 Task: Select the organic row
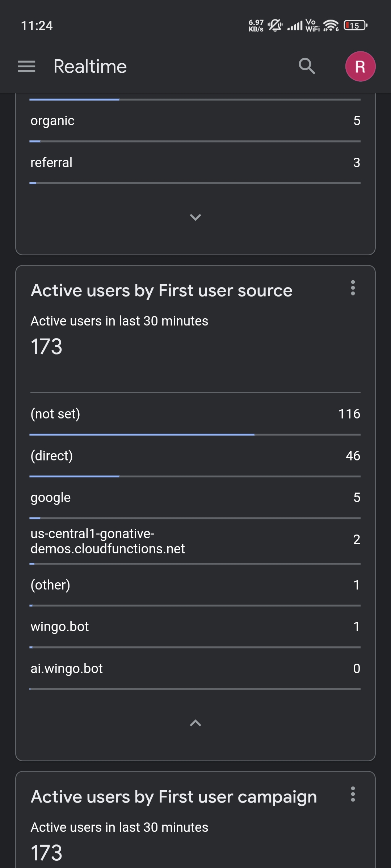pos(195,121)
